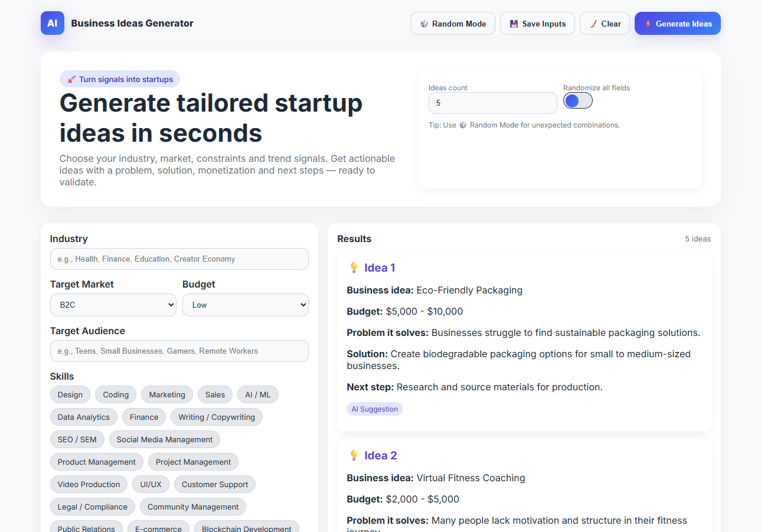This screenshot has height=532, width=761.
Task: Click the lightning bolt Generate Ideas icon
Action: pyautogui.click(x=648, y=24)
